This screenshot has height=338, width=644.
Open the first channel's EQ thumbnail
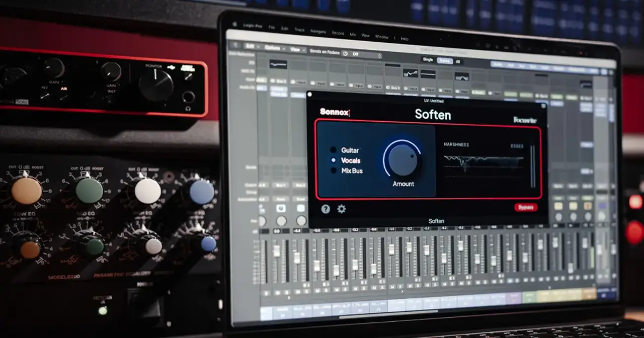pyautogui.click(x=278, y=64)
